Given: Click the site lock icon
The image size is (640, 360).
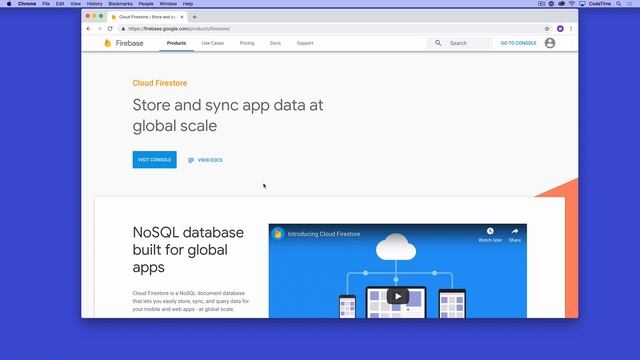Looking at the screenshot, I should point(123,29).
